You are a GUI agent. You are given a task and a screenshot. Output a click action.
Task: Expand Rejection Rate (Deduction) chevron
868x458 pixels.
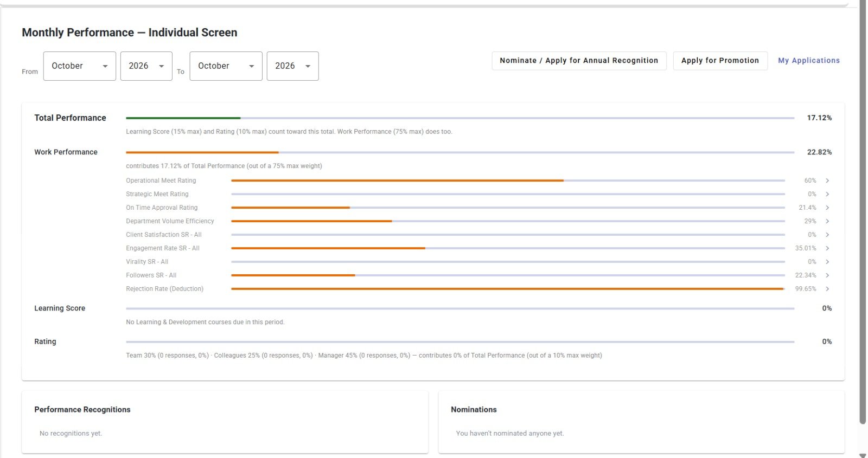[827, 289]
